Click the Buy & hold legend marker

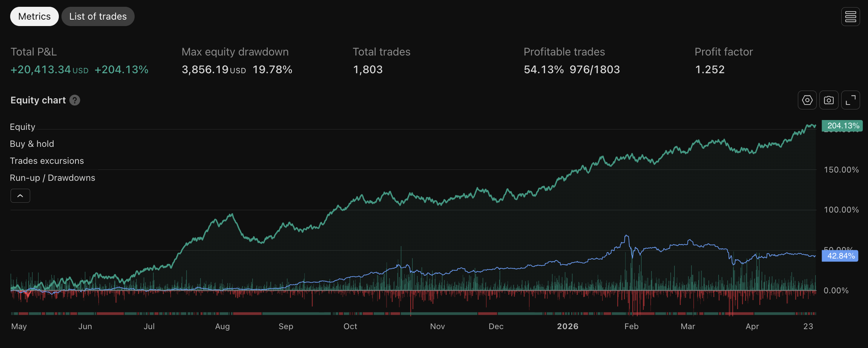point(32,144)
